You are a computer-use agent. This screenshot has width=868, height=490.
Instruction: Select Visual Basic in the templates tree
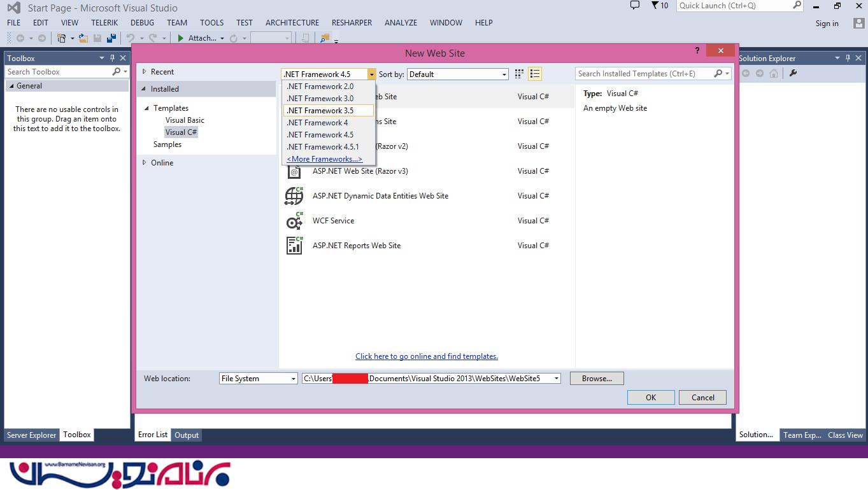pos(185,120)
